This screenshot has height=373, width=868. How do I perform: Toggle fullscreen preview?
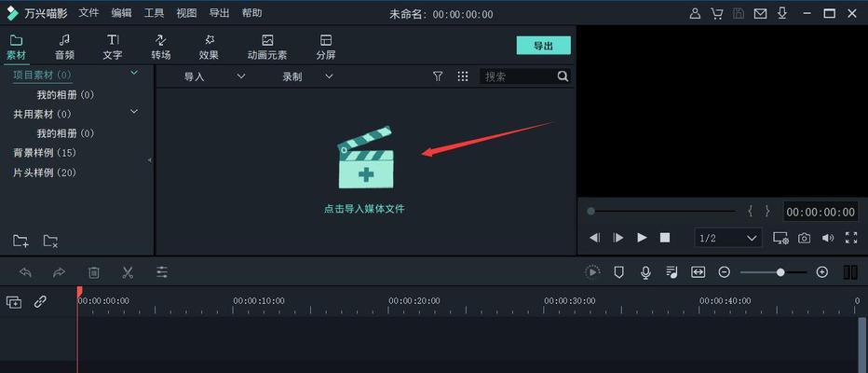tap(851, 239)
